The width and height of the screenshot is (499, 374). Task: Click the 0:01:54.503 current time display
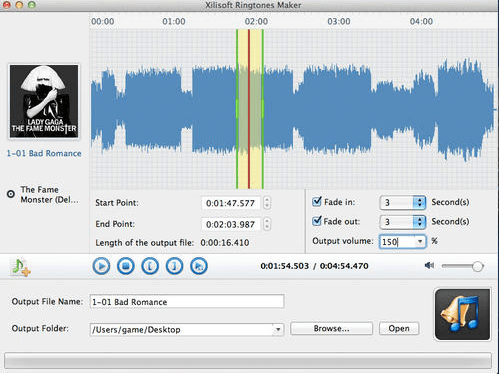click(x=285, y=266)
